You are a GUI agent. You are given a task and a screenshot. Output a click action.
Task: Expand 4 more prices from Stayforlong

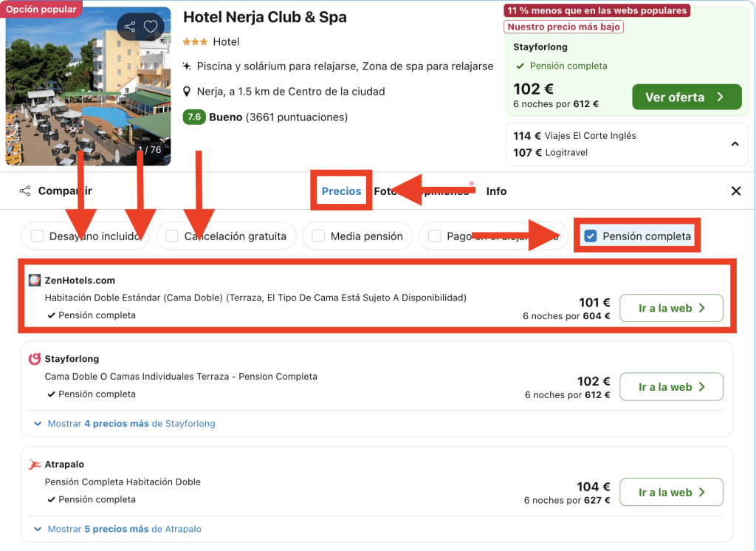coord(131,424)
